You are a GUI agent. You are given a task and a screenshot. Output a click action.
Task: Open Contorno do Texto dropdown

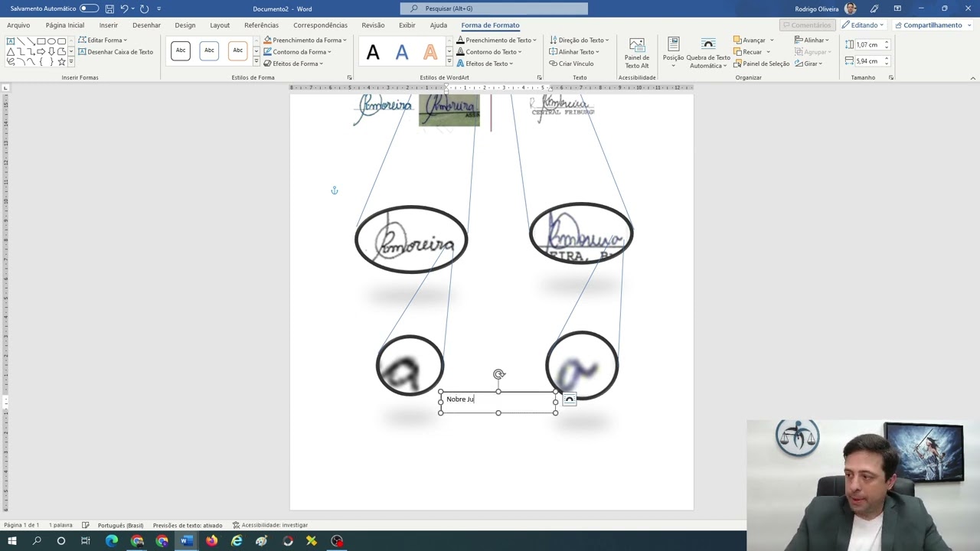pyautogui.click(x=489, y=52)
